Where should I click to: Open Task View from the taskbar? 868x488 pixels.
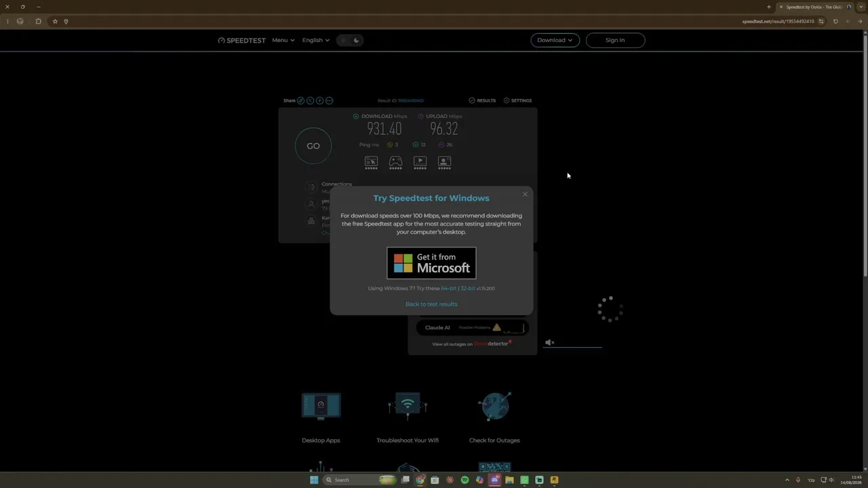pyautogui.click(x=406, y=480)
